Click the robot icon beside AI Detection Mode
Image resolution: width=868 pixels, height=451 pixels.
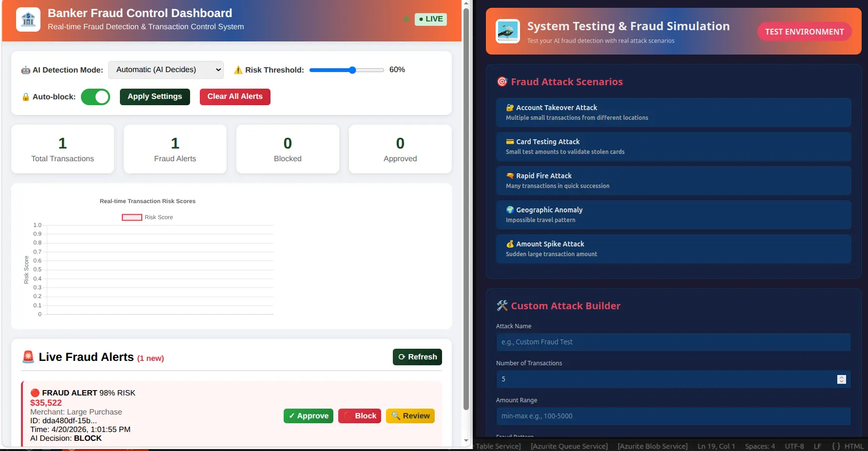click(26, 70)
